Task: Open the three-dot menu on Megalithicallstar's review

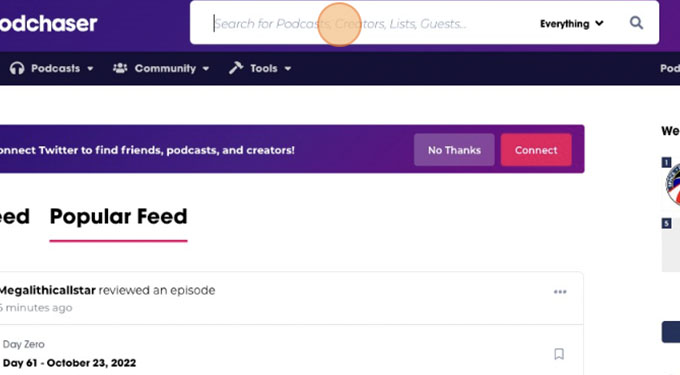Action: click(x=560, y=292)
